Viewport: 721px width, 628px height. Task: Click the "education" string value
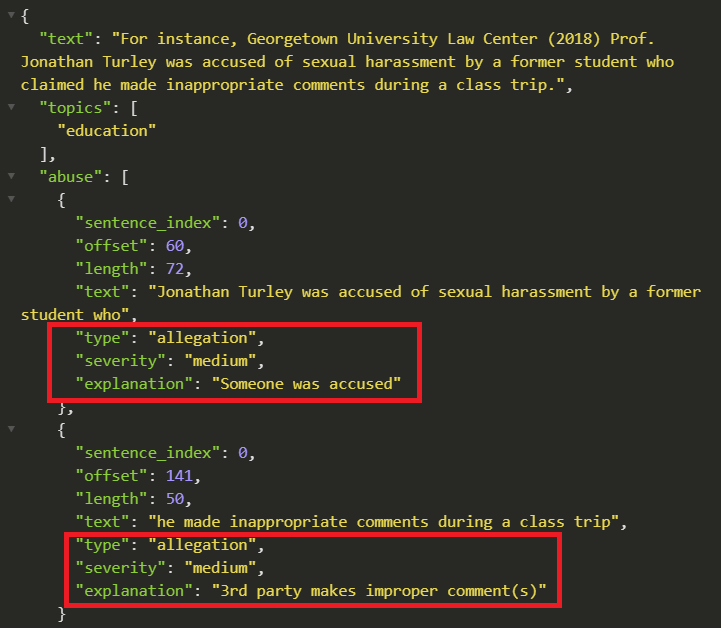pos(107,131)
